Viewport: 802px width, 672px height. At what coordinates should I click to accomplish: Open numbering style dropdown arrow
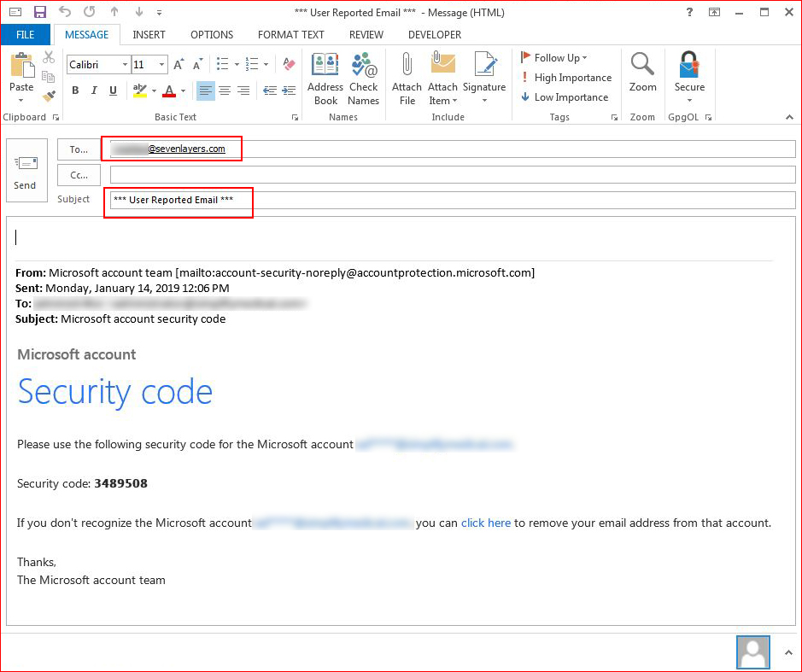(266, 64)
